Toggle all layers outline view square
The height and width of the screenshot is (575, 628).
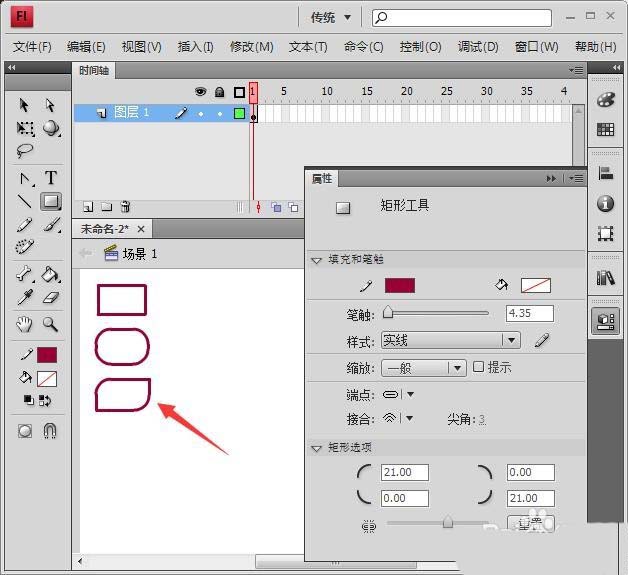click(239, 92)
